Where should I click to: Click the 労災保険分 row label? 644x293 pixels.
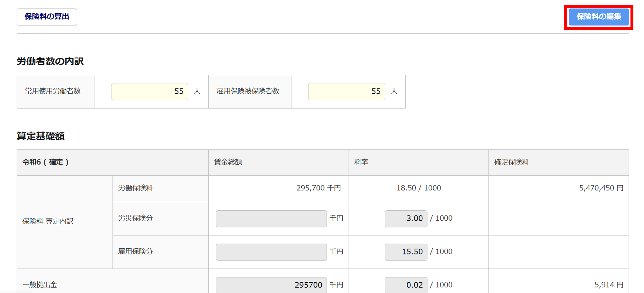click(x=136, y=218)
